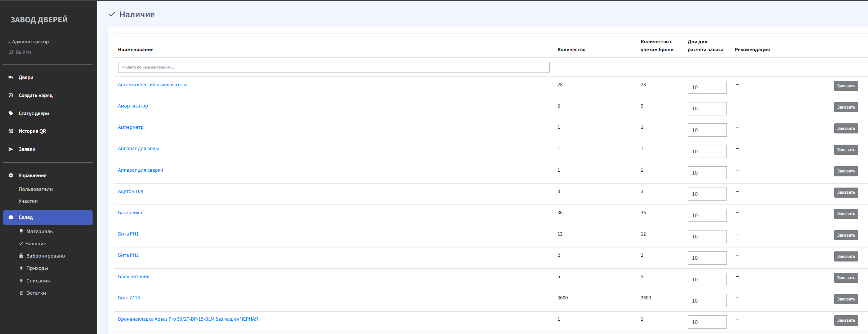Open the Батарейка item link
This screenshot has height=334, width=868.
130,212
